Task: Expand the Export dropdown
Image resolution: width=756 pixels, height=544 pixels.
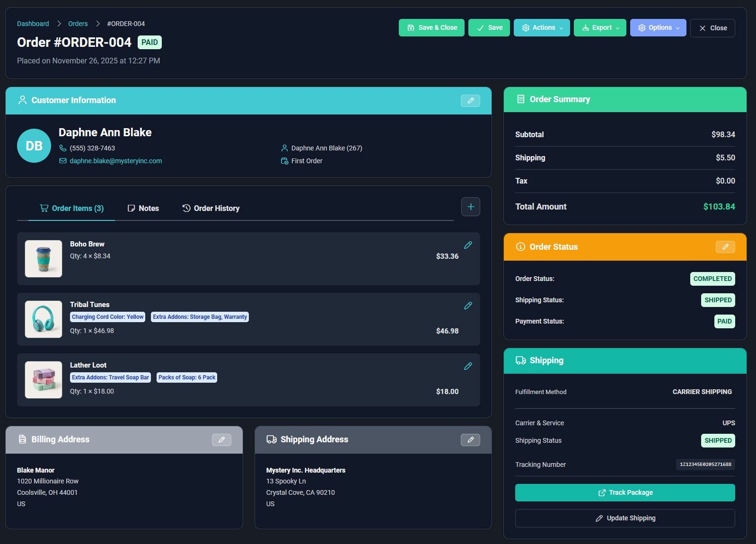Action: [x=600, y=28]
